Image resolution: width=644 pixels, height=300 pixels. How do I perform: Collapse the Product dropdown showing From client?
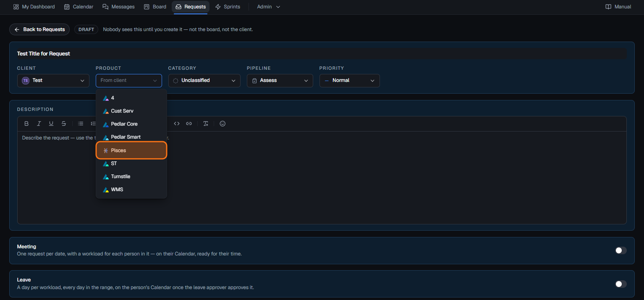pyautogui.click(x=129, y=80)
